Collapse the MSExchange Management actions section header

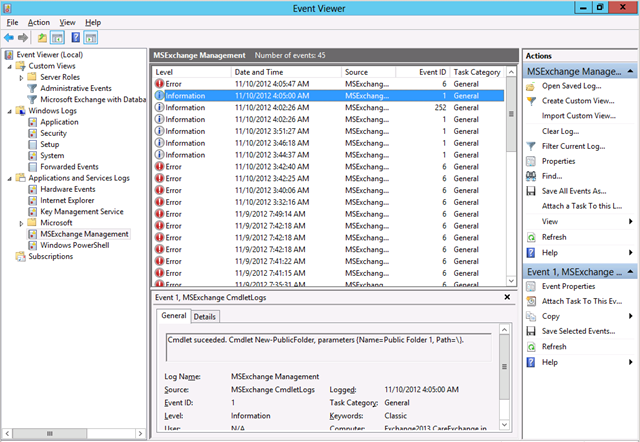click(x=630, y=71)
